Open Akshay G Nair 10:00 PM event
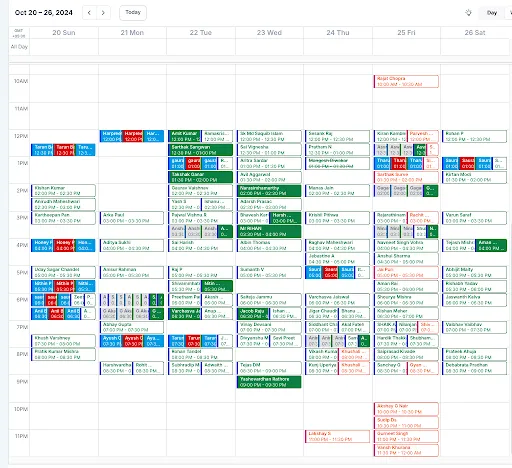512x468 pixels. point(406,409)
